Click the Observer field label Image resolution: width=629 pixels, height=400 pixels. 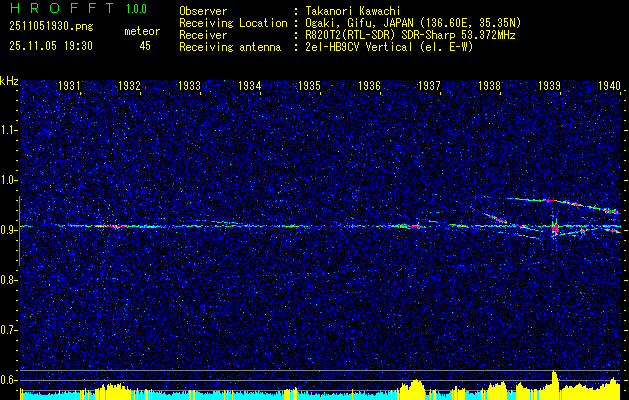[203, 11]
